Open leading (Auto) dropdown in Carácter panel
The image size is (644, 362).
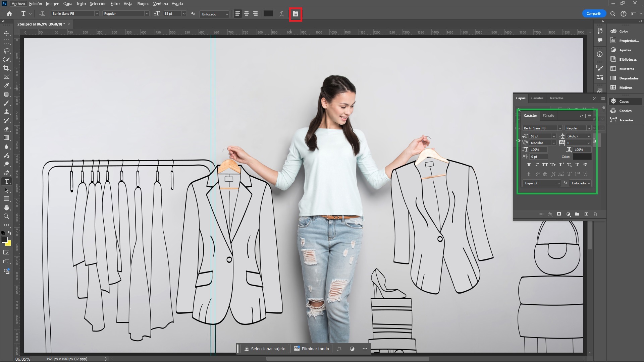588,136
